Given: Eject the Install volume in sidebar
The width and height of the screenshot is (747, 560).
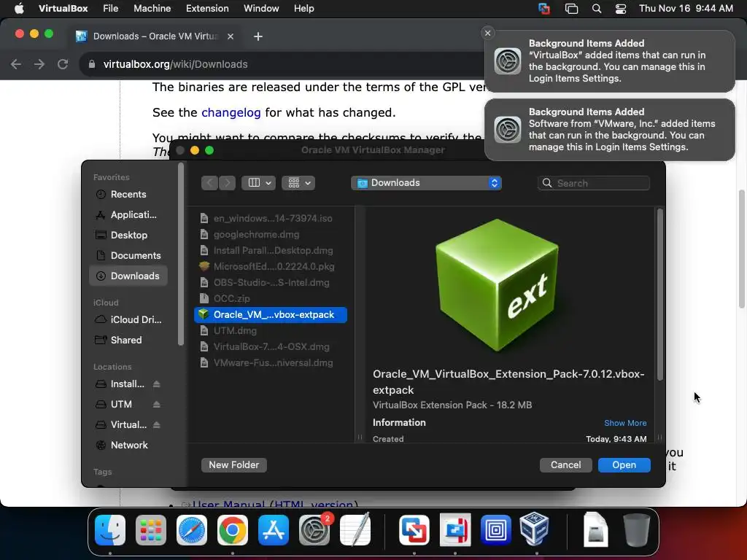Looking at the screenshot, I should point(157,384).
